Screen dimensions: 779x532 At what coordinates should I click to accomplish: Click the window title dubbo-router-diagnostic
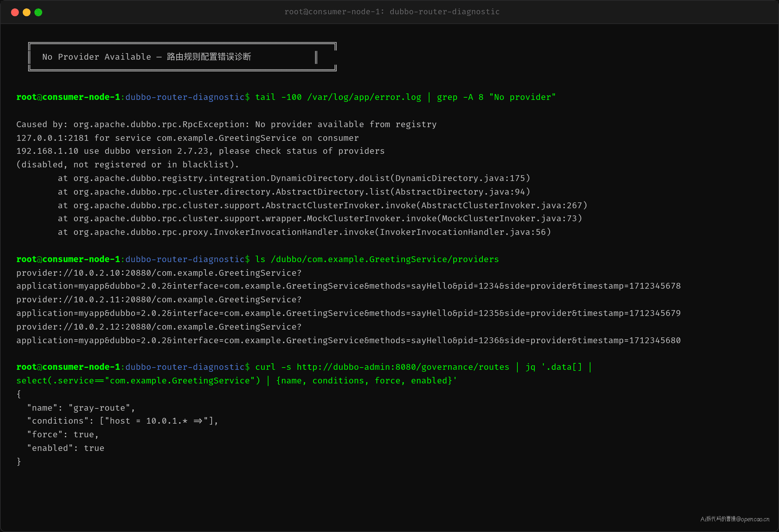[x=392, y=12]
